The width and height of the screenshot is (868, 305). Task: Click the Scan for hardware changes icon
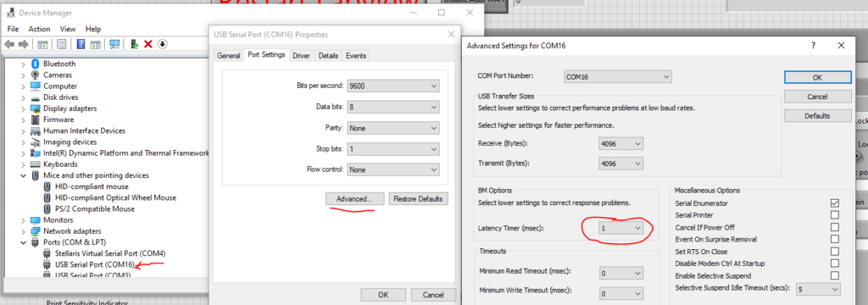click(x=114, y=44)
